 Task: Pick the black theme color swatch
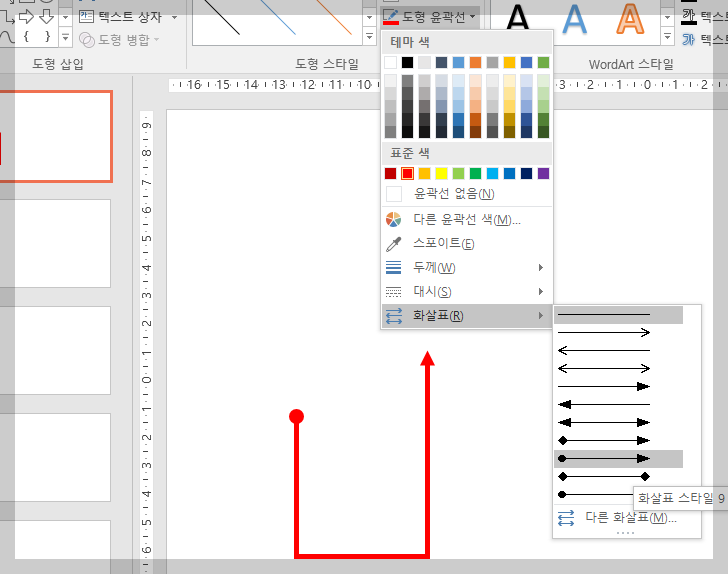point(408,62)
